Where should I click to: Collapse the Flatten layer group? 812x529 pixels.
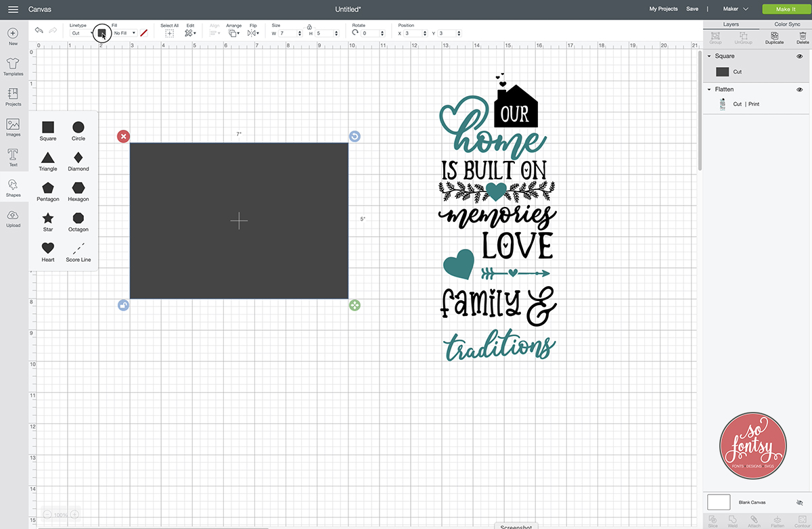[708, 89]
